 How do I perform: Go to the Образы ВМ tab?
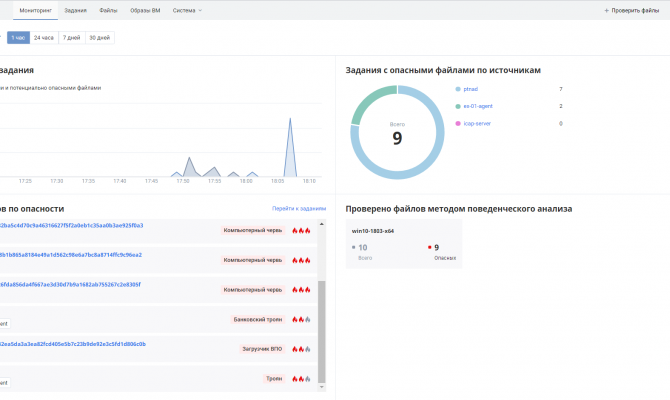coord(145,10)
